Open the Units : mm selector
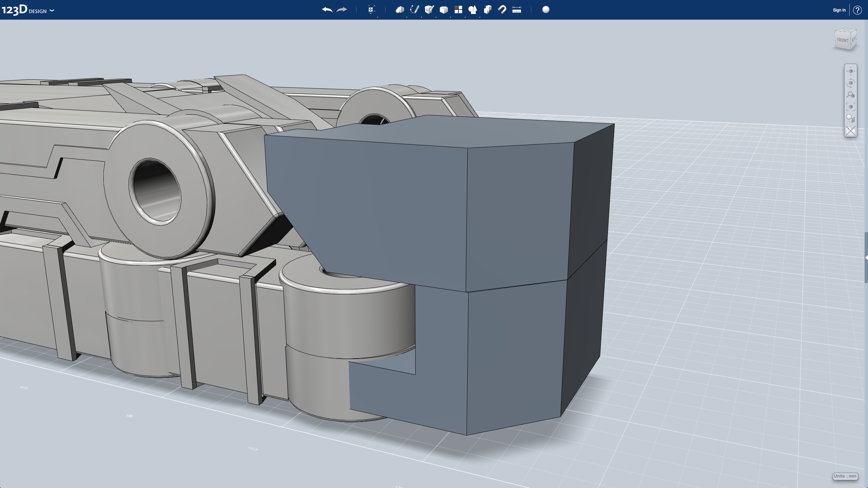868x488 pixels. pyautogui.click(x=845, y=476)
